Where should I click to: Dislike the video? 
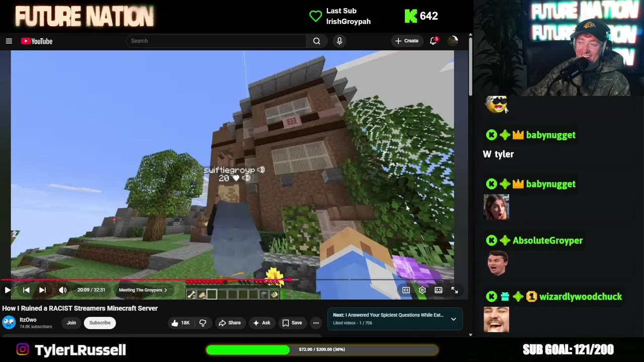point(203,323)
